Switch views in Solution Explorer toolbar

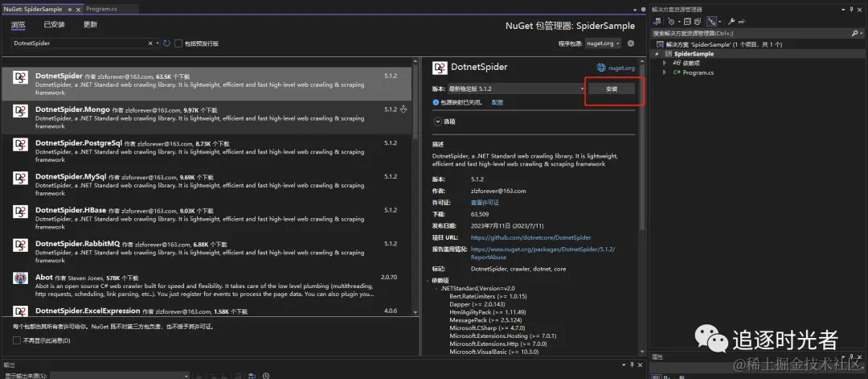click(657, 22)
